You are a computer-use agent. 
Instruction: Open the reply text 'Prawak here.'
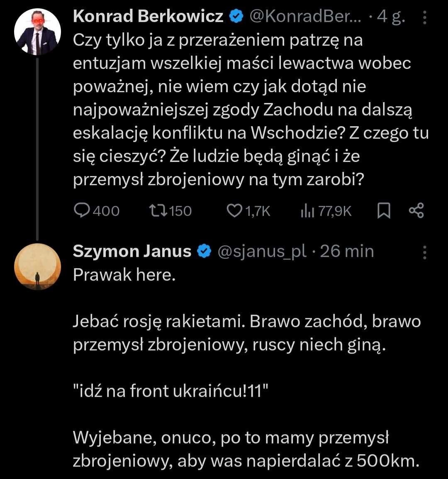(123, 275)
